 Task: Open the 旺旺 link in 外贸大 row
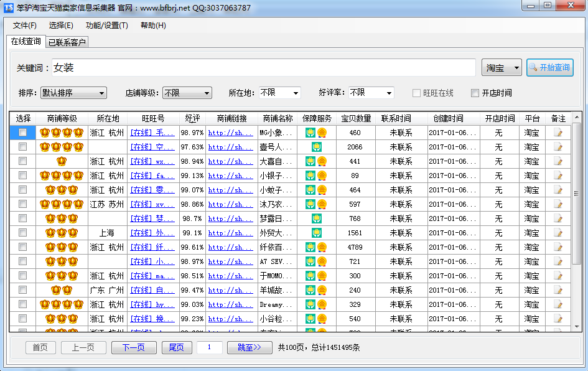click(x=152, y=233)
